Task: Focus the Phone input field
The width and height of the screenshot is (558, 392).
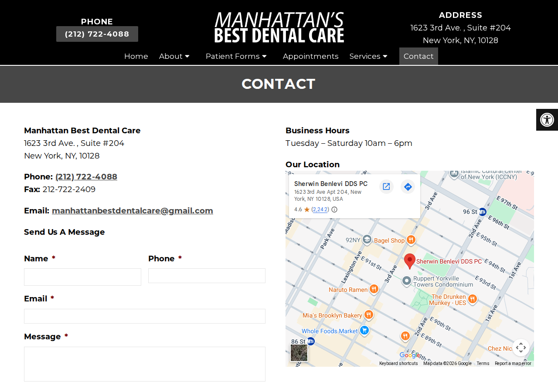Action: click(207, 276)
